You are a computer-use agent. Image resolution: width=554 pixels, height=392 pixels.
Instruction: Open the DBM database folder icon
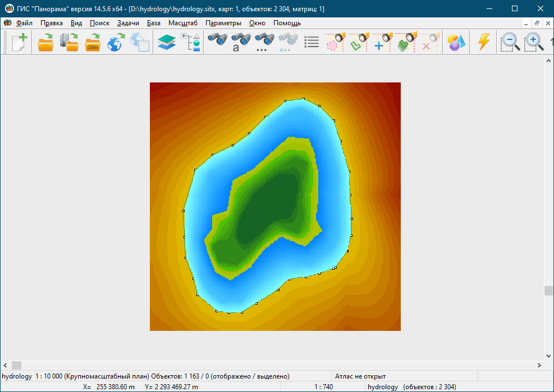coord(93,43)
